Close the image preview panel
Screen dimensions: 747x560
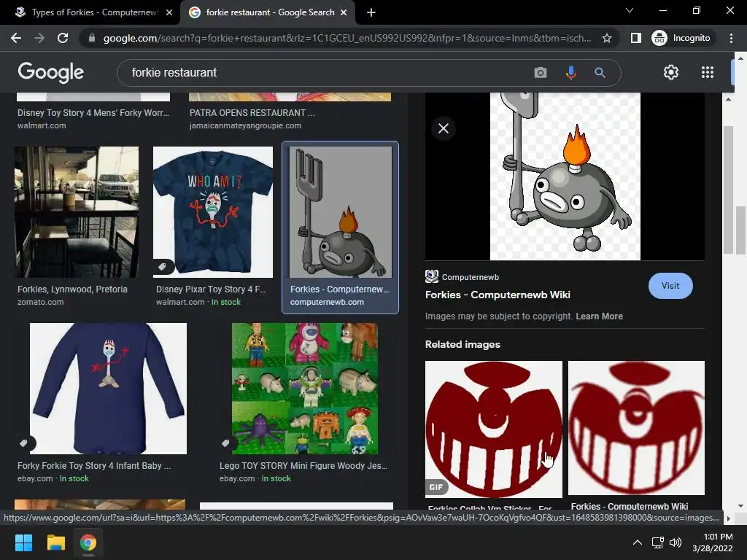point(444,128)
